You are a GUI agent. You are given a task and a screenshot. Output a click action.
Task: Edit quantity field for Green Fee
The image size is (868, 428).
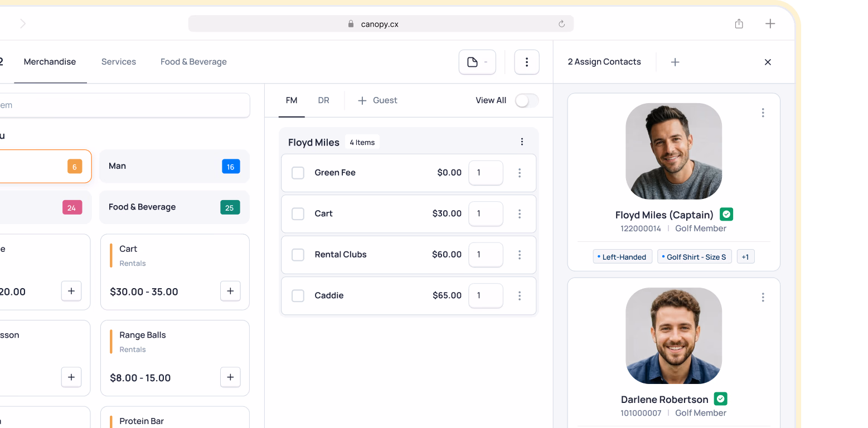pos(486,173)
